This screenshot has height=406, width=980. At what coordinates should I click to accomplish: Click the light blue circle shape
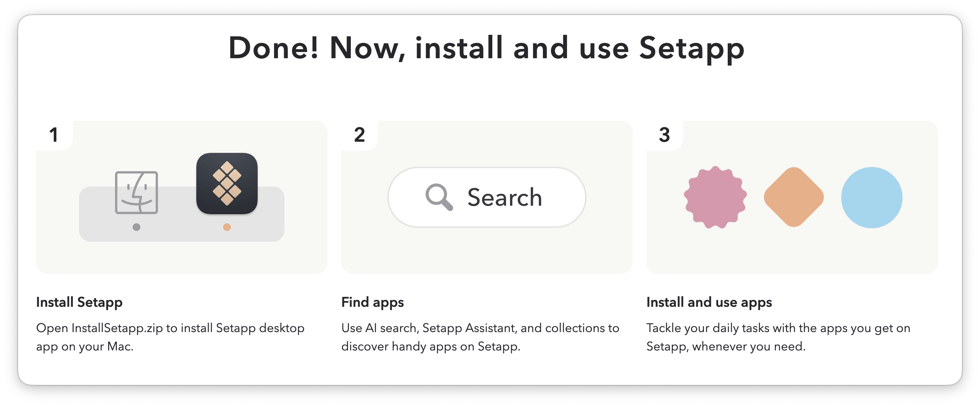point(871,197)
